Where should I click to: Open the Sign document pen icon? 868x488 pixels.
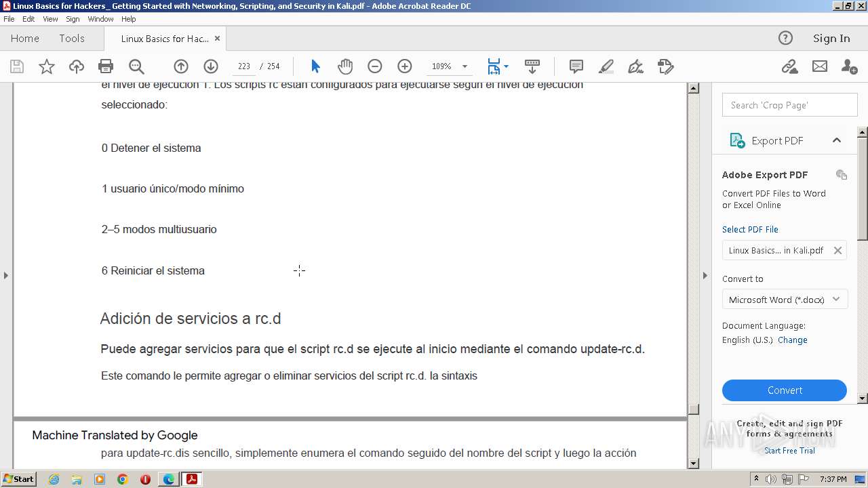click(x=635, y=66)
